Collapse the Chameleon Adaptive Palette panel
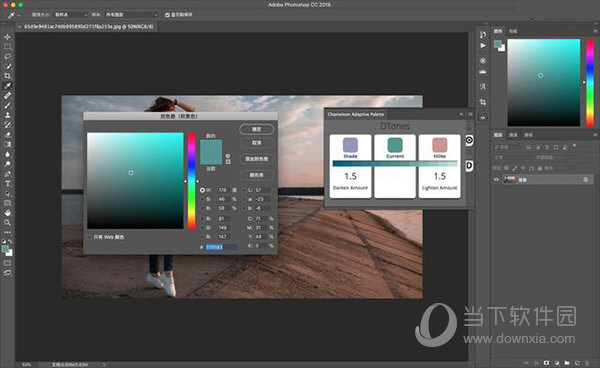 tap(461, 114)
